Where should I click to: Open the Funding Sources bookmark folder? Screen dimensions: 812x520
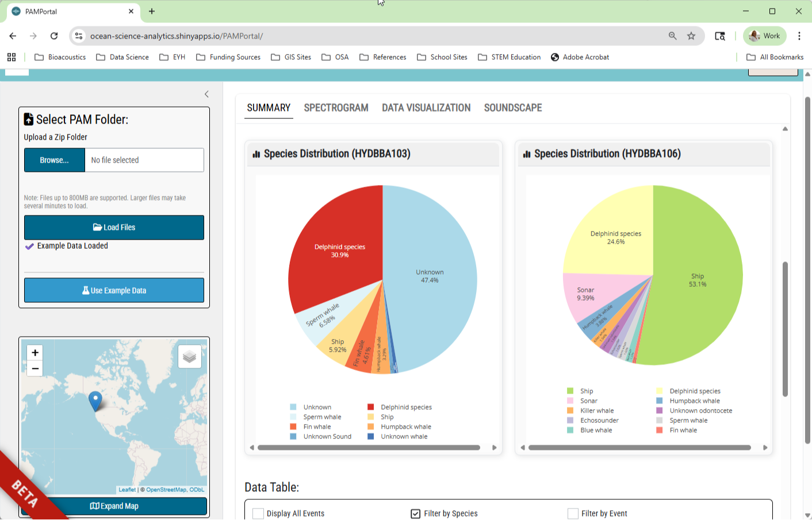tap(228, 57)
